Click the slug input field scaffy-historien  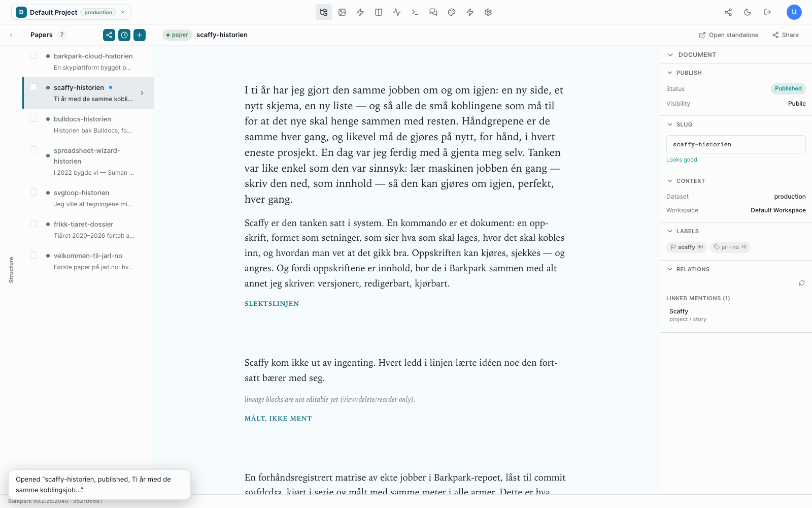tap(736, 144)
